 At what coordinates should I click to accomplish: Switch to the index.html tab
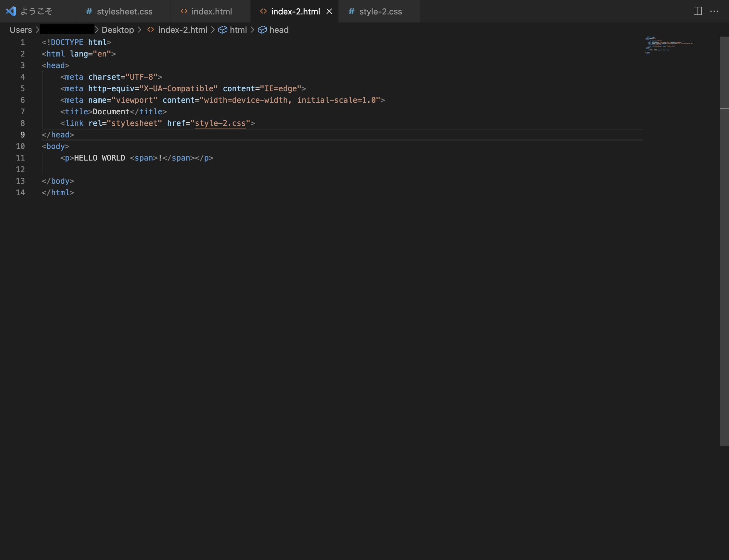coord(212,11)
